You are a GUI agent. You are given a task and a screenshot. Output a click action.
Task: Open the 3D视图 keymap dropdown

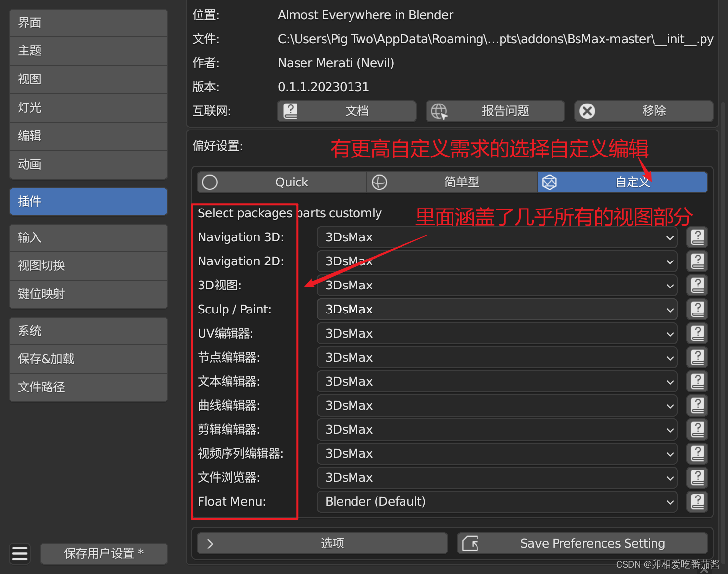point(497,285)
